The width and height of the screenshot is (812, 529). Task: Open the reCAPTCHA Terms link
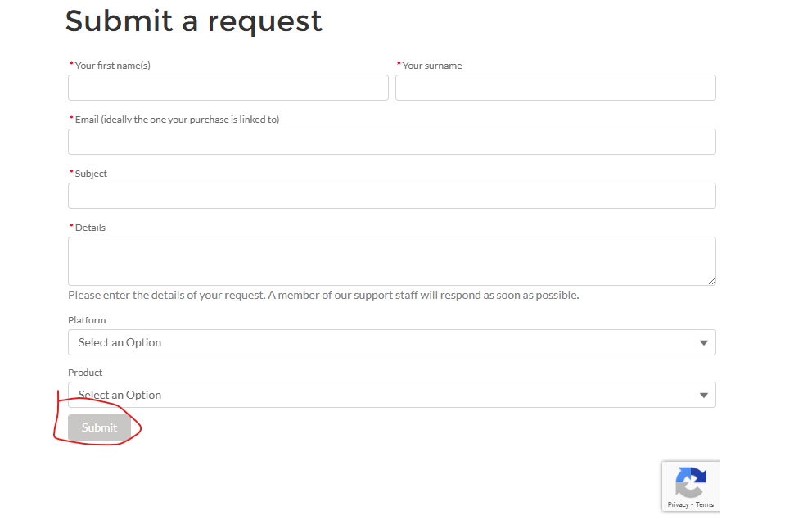click(705, 504)
